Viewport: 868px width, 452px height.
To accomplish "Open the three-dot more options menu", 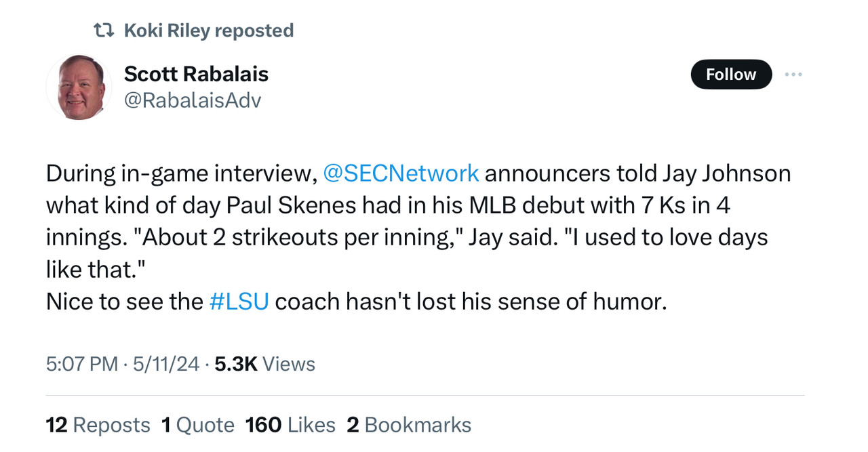I will pos(793,75).
